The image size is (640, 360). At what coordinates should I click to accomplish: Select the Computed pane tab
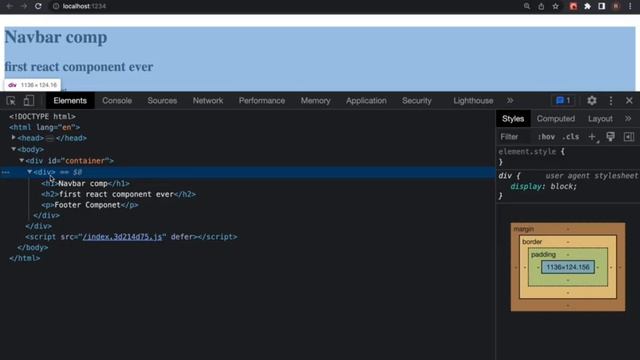(556, 118)
